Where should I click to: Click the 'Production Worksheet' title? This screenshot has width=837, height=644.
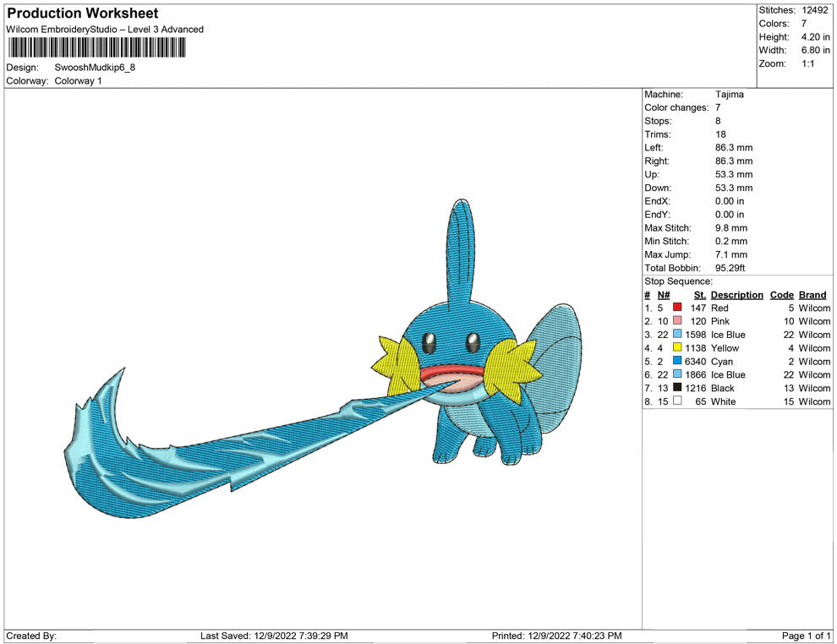[83, 13]
